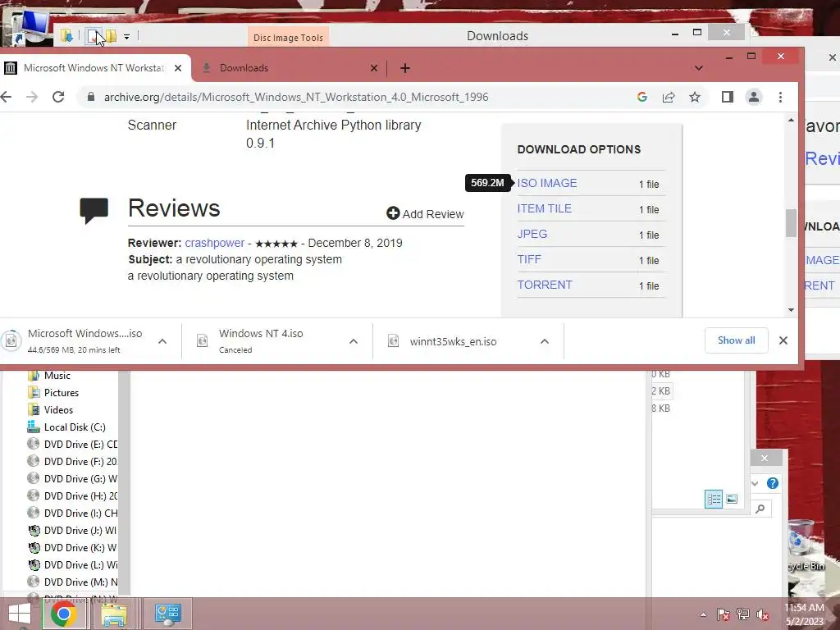Click the address bar URL field

pyautogui.click(x=295, y=97)
